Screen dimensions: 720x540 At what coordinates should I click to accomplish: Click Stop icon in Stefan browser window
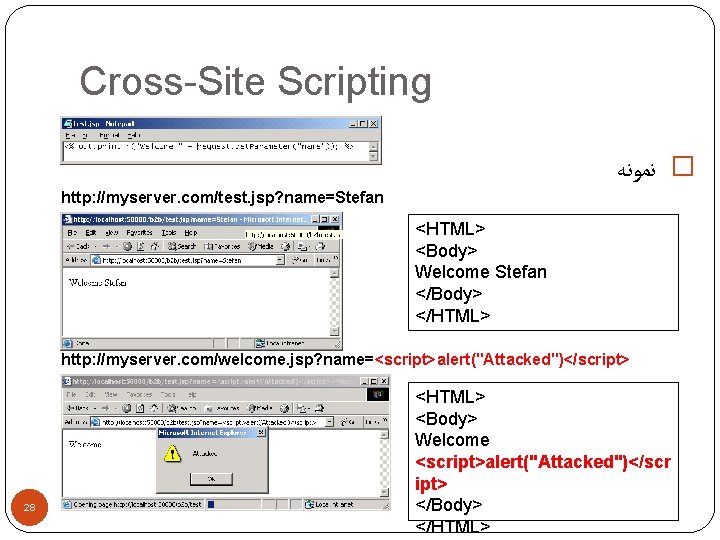coord(127,246)
